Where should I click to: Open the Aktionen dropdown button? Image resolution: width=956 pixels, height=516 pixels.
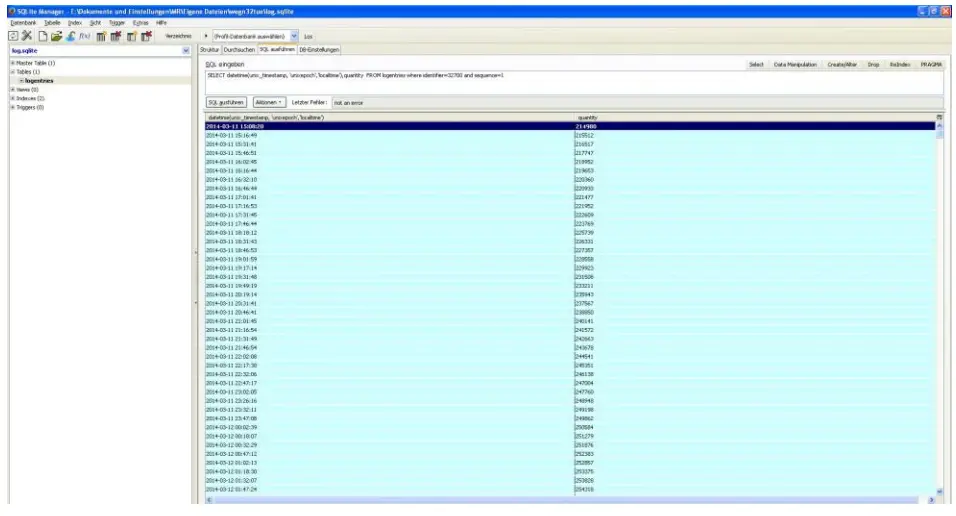click(269, 102)
